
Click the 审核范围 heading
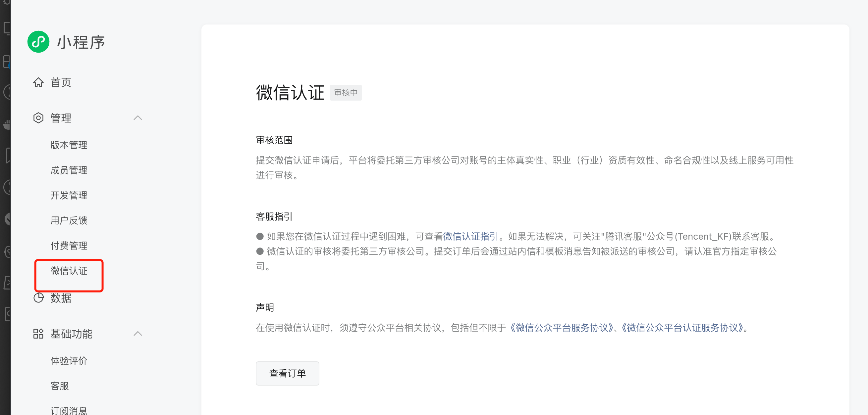(x=274, y=140)
